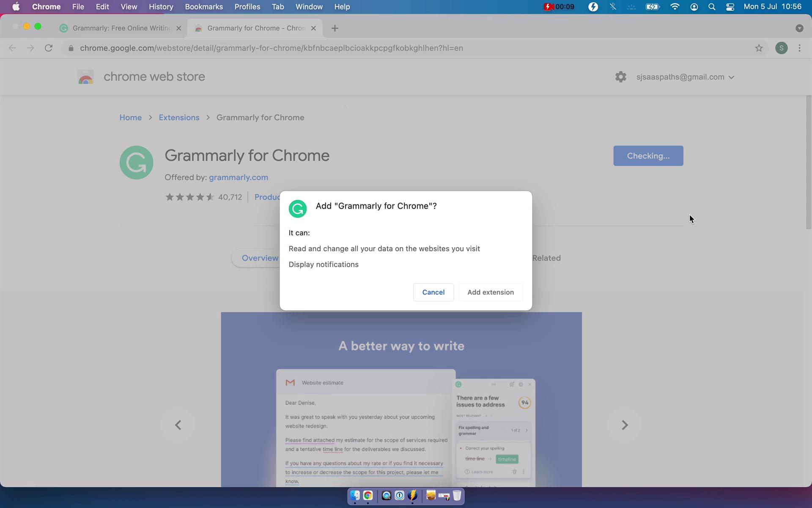The image size is (812, 508).
Task: Reload the current page
Action: click(x=49, y=48)
